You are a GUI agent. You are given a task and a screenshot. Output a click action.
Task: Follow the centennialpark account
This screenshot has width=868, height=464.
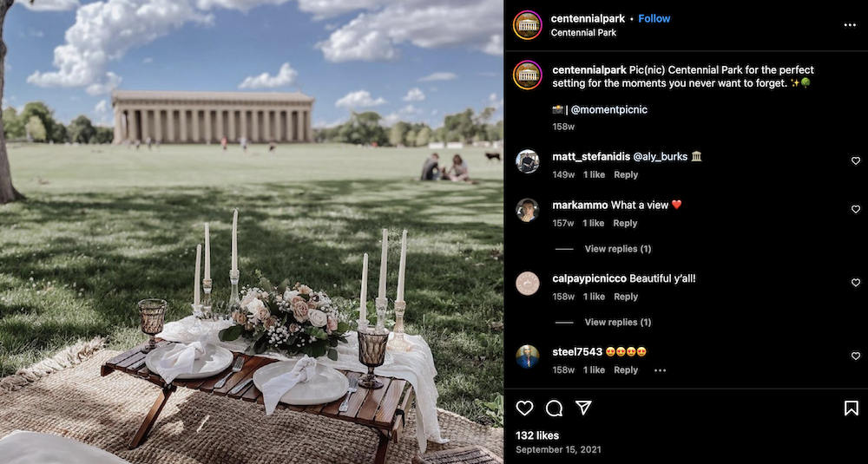[x=654, y=18]
